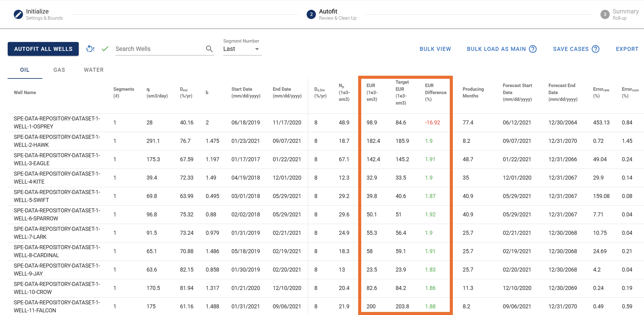The image size is (644, 315).
Task: Switch to the WATER tab
Action: coord(94,70)
